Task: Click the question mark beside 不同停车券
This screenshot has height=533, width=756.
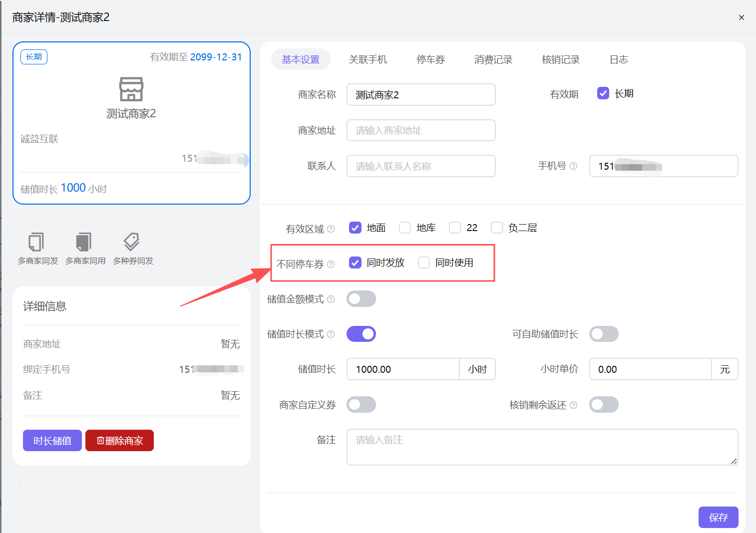Action: click(x=331, y=265)
